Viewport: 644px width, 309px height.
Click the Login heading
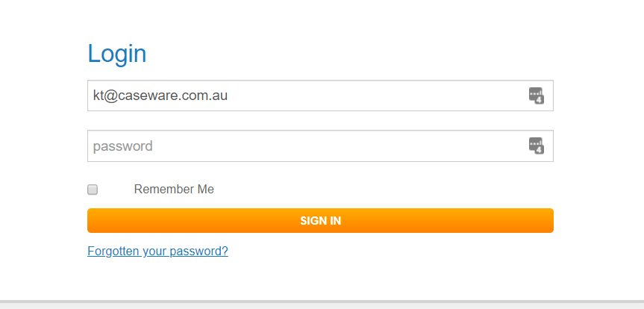point(117,54)
